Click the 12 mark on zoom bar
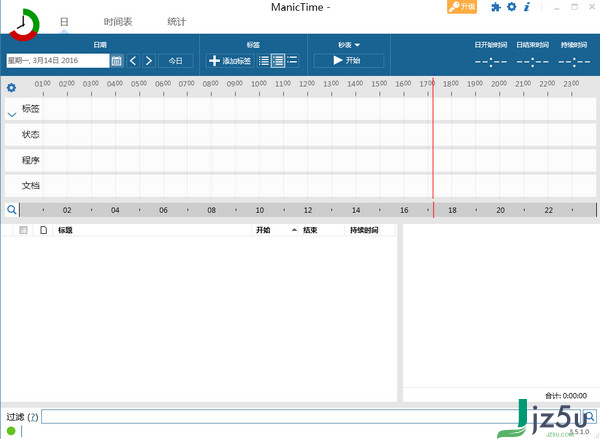The width and height of the screenshot is (600, 439). [308, 210]
